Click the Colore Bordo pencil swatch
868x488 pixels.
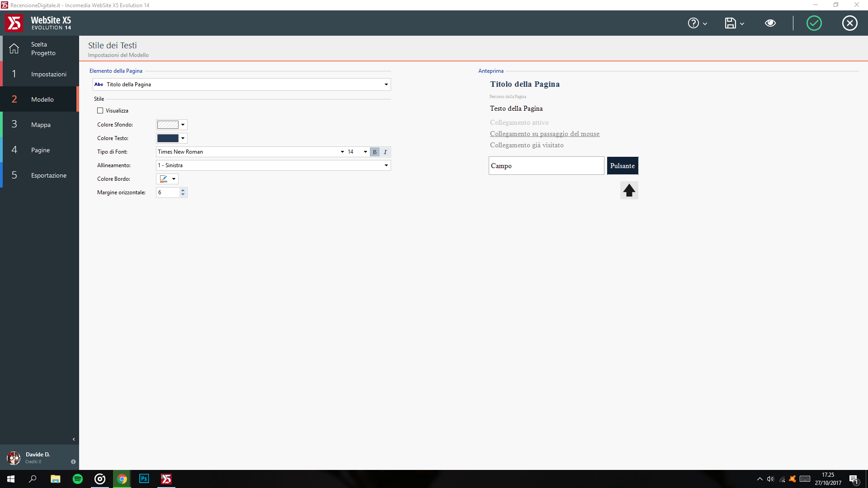tap(164, 179)
